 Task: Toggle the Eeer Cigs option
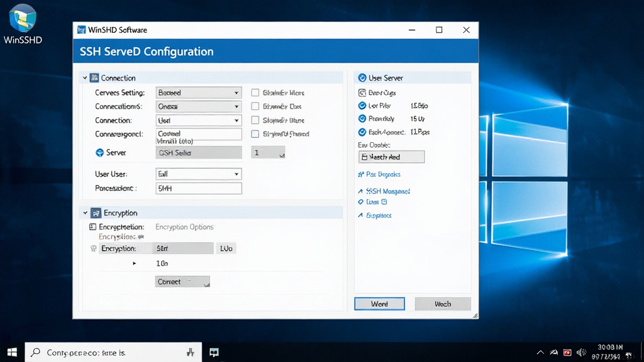click(x=362, y=93)
